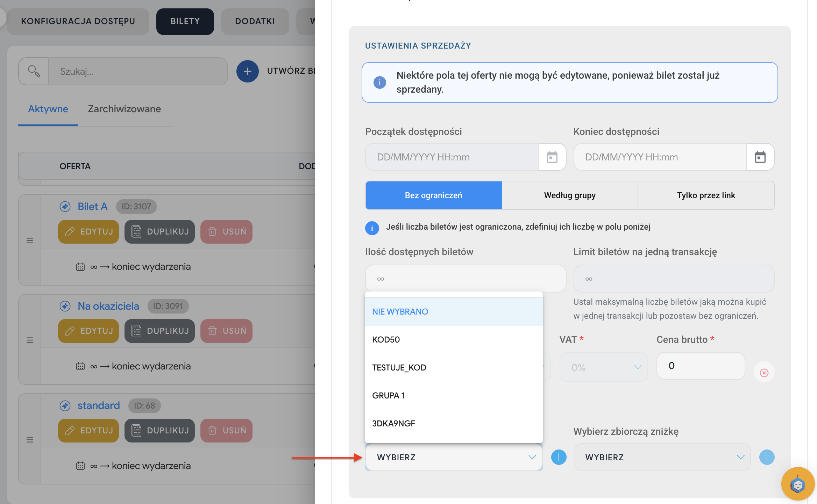The image size is (817, 504).
Task: Click EDYTUJ button for Na okaziciela
Action: coord(88,331)
